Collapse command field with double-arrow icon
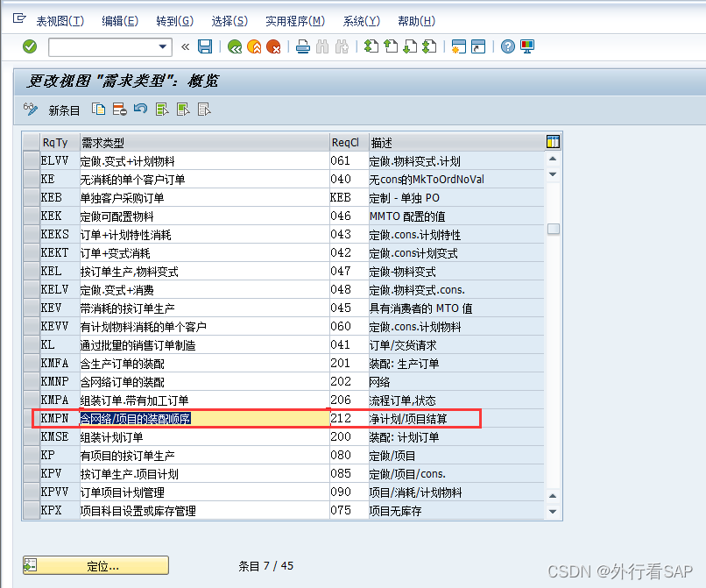Screen dimensions: 706x588 185,46
